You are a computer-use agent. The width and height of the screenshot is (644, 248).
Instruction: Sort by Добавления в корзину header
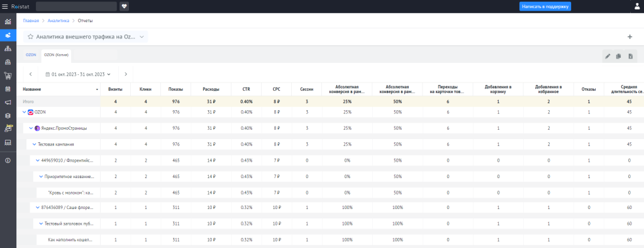tap(498, 89)
